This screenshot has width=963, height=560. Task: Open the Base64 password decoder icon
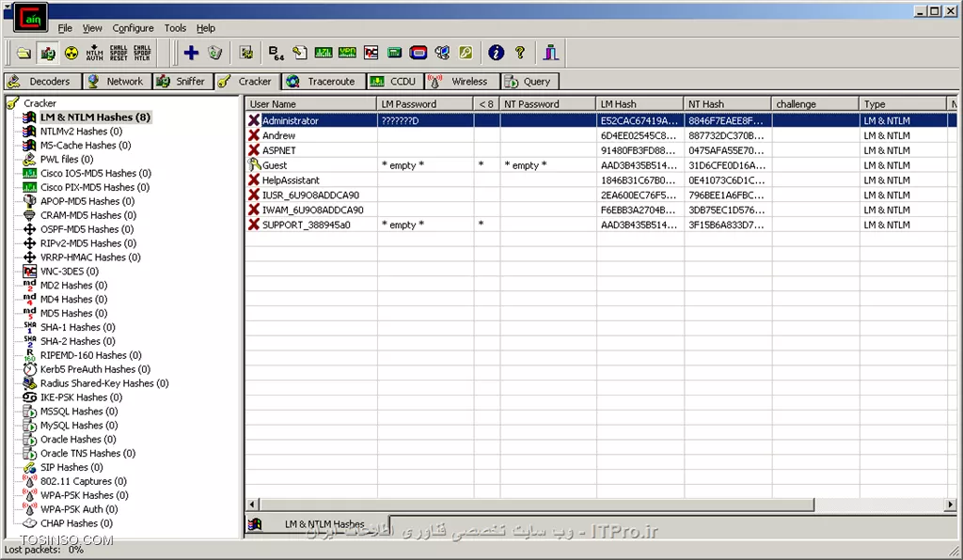tap(276, 53)
